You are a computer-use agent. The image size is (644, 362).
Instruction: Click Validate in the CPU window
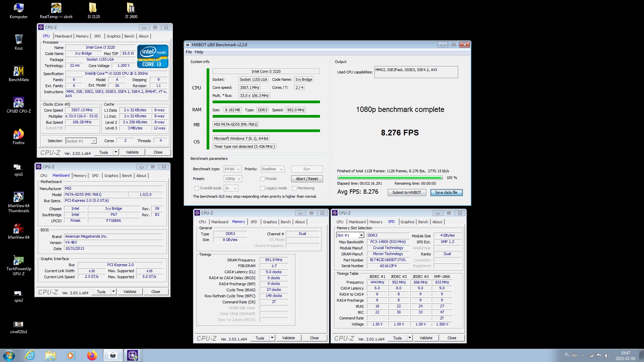[x=132, y=152]
